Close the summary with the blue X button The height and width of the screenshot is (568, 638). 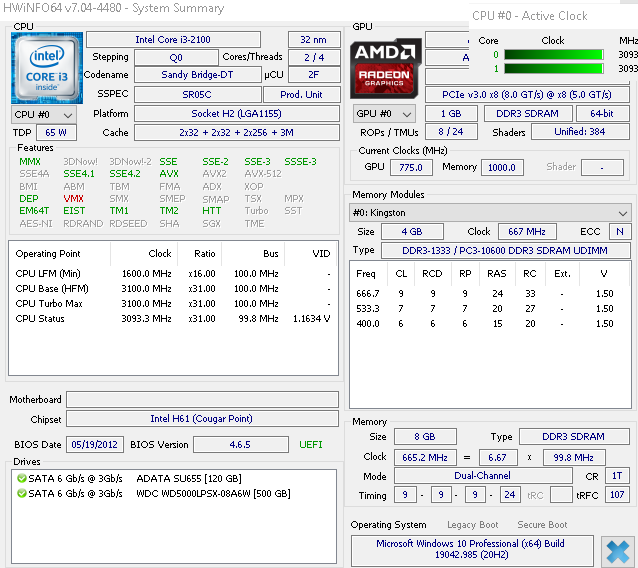(618, 552)
